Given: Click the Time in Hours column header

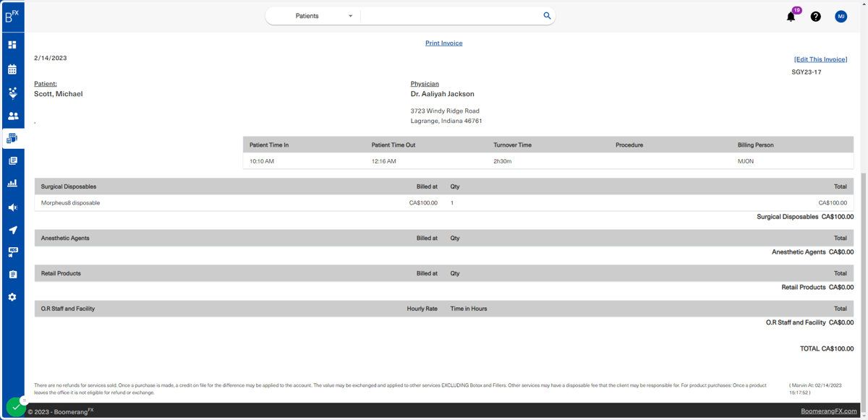Looking at the screenshot, I should 469,309.
